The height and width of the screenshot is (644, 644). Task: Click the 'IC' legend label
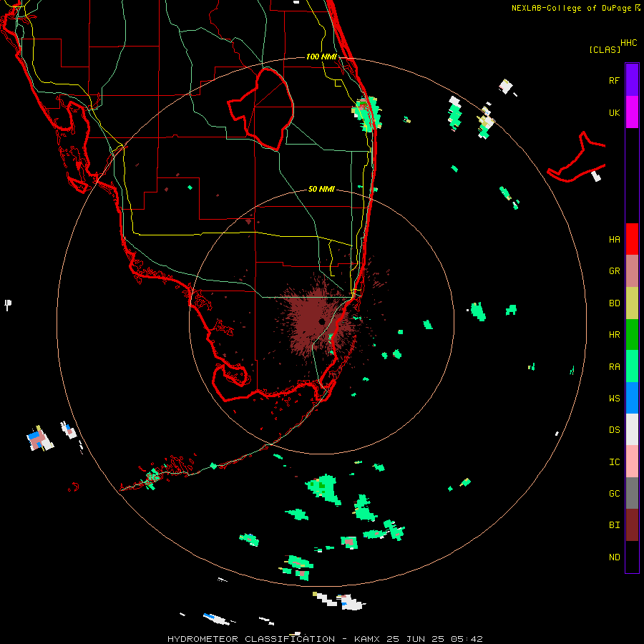(614, 462)
